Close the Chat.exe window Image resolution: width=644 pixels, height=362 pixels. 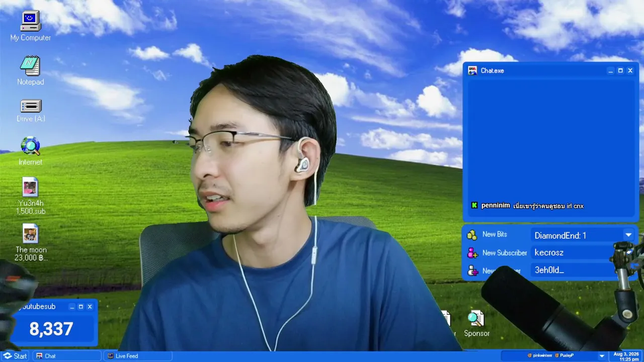pos(630,71)
